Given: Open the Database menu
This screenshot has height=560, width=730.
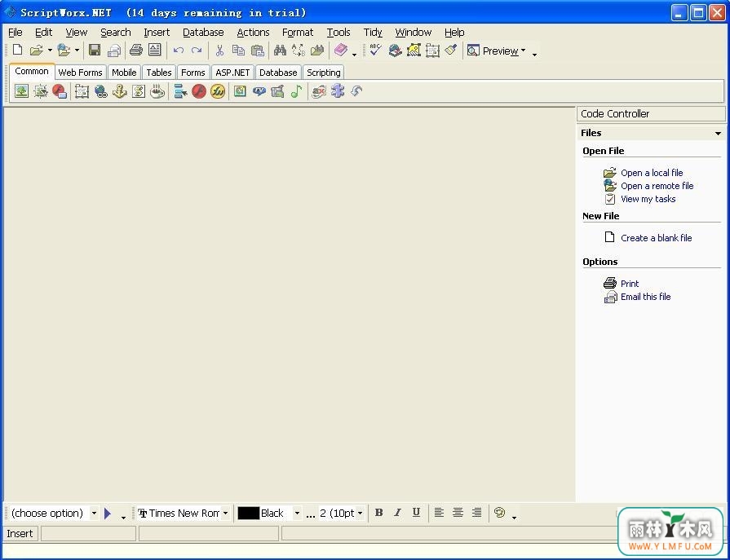Looking at the screenshot, I should pyautogui.click(x=203, y=33).
